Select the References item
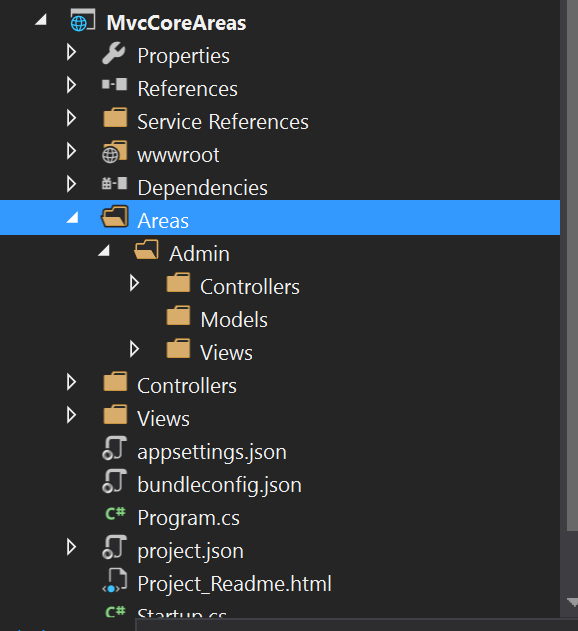This screenshot has width=578, height=631. pyautogui.click(x=188, y=89)
